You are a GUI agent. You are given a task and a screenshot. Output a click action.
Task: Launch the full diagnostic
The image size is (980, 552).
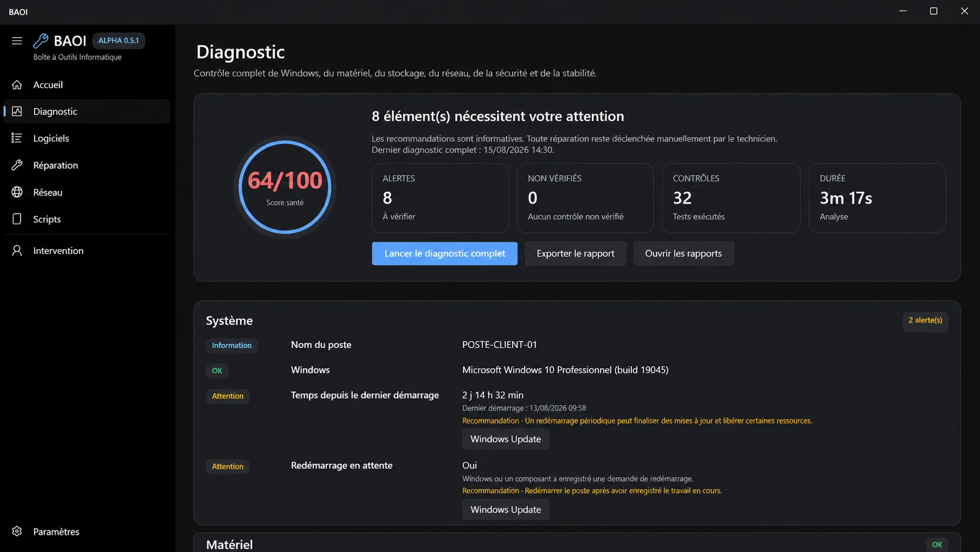coord(444,253)
